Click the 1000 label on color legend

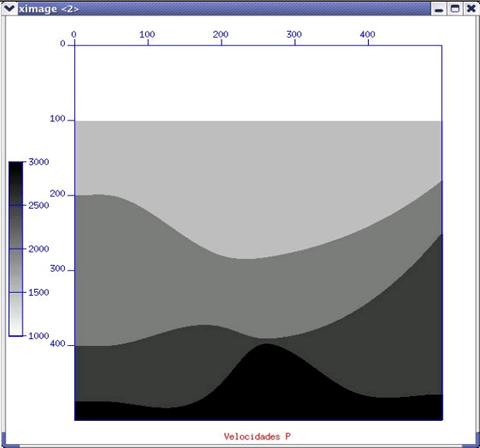[x=39, y=336]
